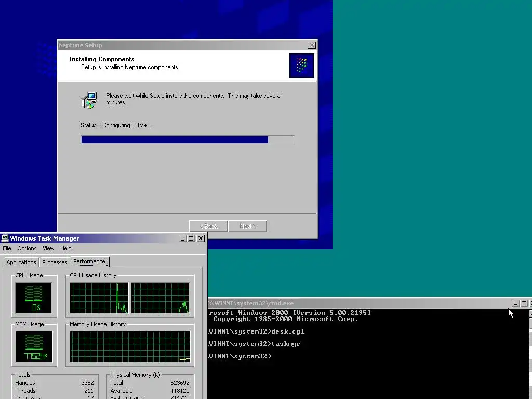Image resolution: width=532 pixels, height=399 pixels.
Task: Click the Physical Memory Total value 523692
Action: 180,383
